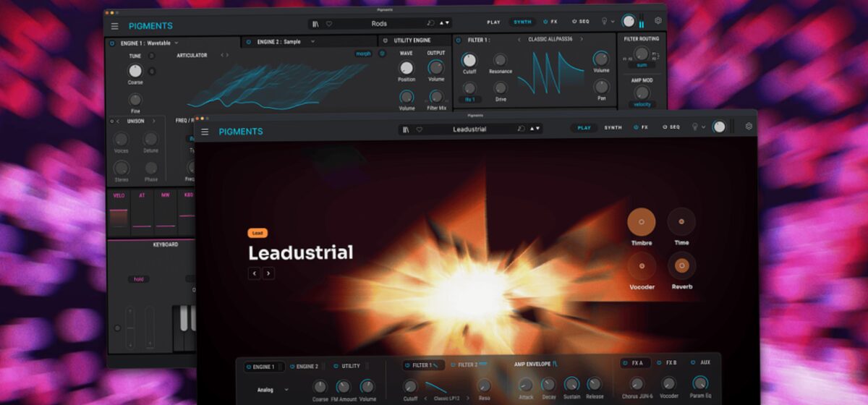This screenshot has width=868, height=405.
Task: Expand the Analog engine type dropdown
Action: point(286,390)
